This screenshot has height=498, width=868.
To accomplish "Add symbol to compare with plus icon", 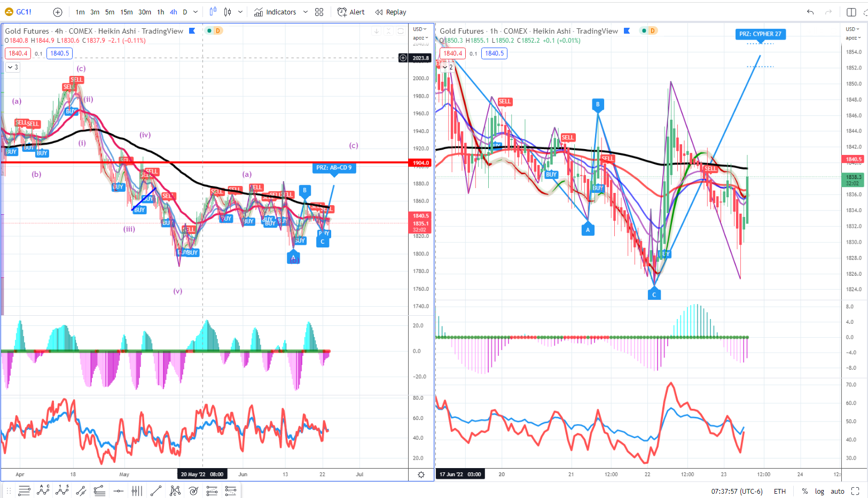I will (x=58, y=12).
